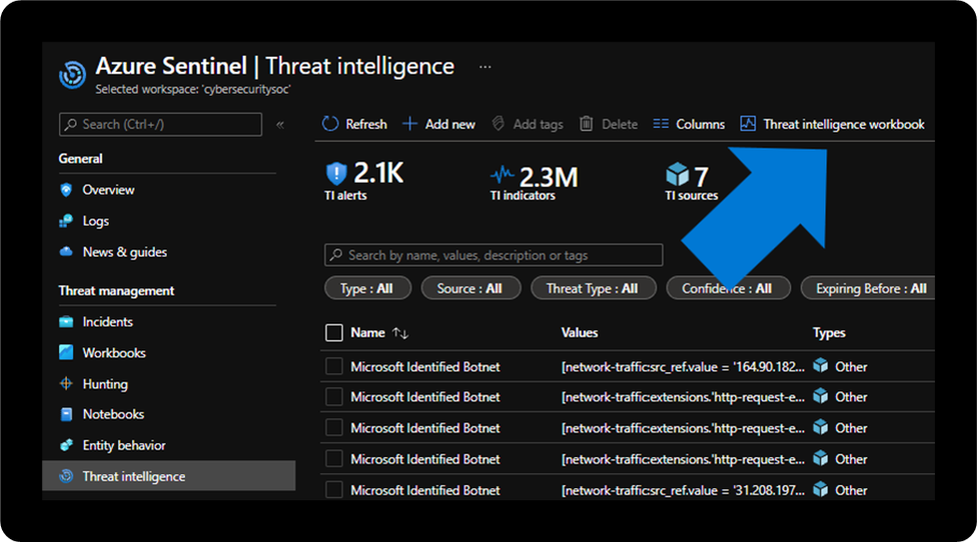The height and width of the screenshot is (542, 977).
Task: Open the Type : All filter
Action: click(368, 288)
